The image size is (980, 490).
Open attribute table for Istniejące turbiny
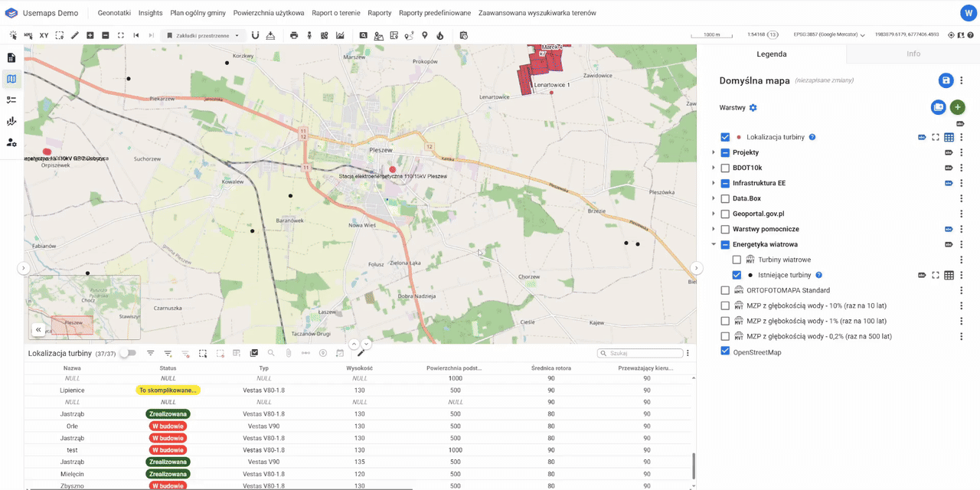click(x=949, y=275)
